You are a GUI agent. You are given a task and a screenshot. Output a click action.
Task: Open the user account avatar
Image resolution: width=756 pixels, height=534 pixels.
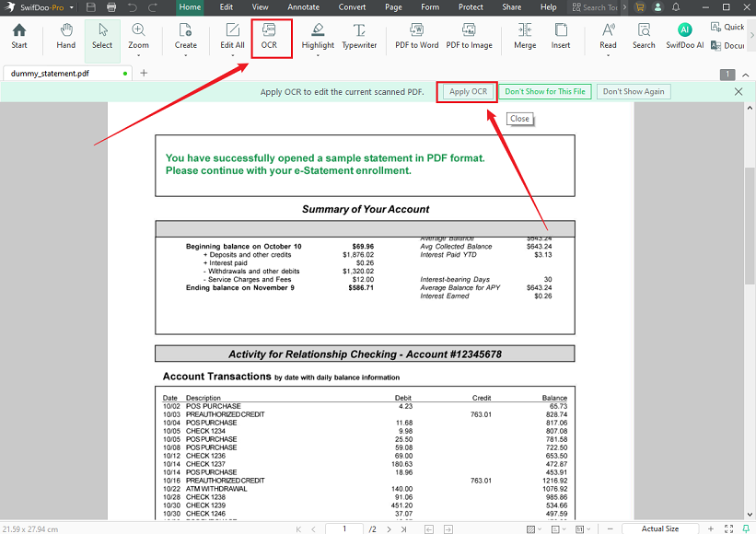tap(657, 7)
